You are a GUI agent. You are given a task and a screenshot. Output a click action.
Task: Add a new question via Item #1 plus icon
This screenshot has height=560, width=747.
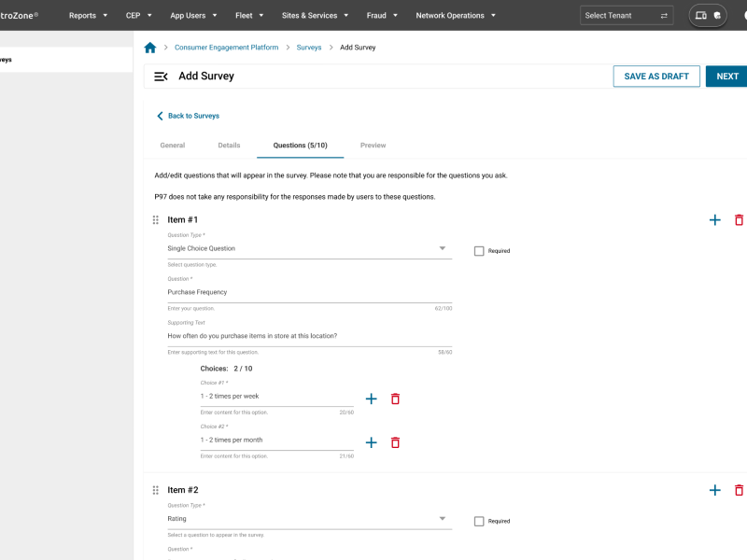(715, 219)
